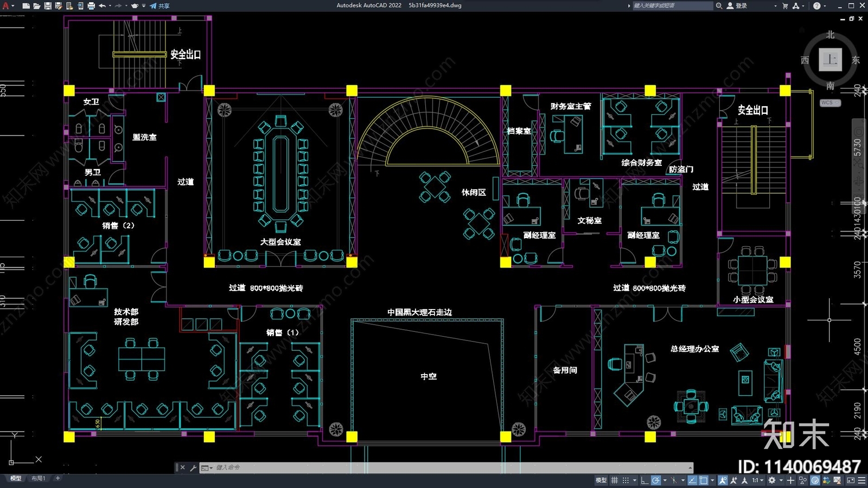Open the annotation scale 1:1 dropdown
Viewport: 868px width, 488px height.
758,480
